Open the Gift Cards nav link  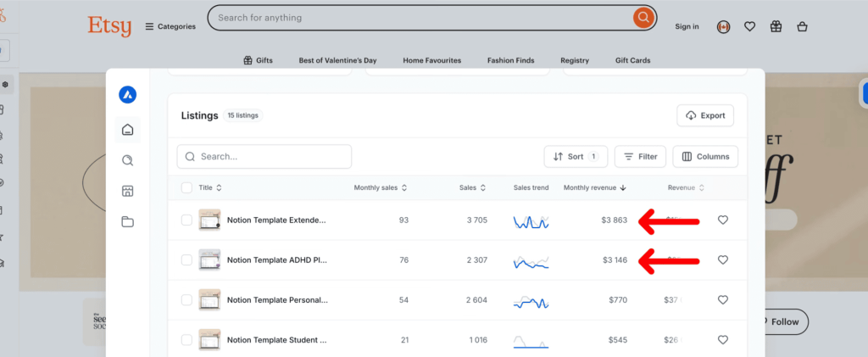632,60
